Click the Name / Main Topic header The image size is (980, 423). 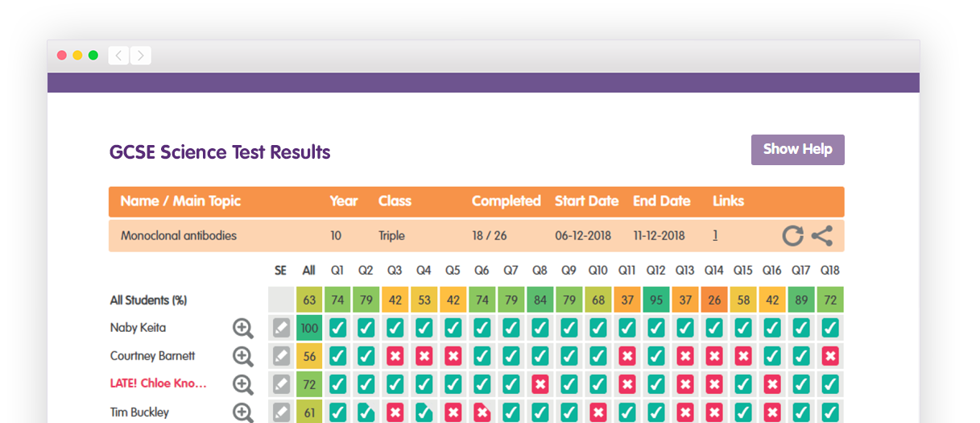180,201
